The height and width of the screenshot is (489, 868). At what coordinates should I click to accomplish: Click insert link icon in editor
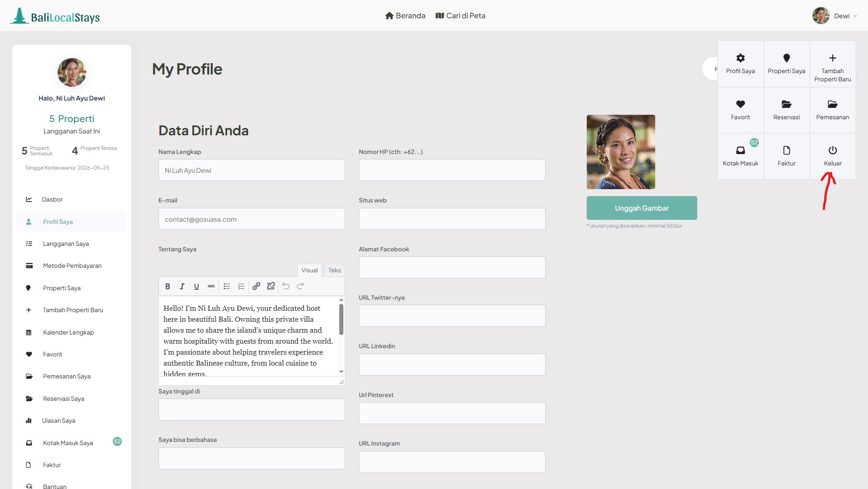pos(256,286)
